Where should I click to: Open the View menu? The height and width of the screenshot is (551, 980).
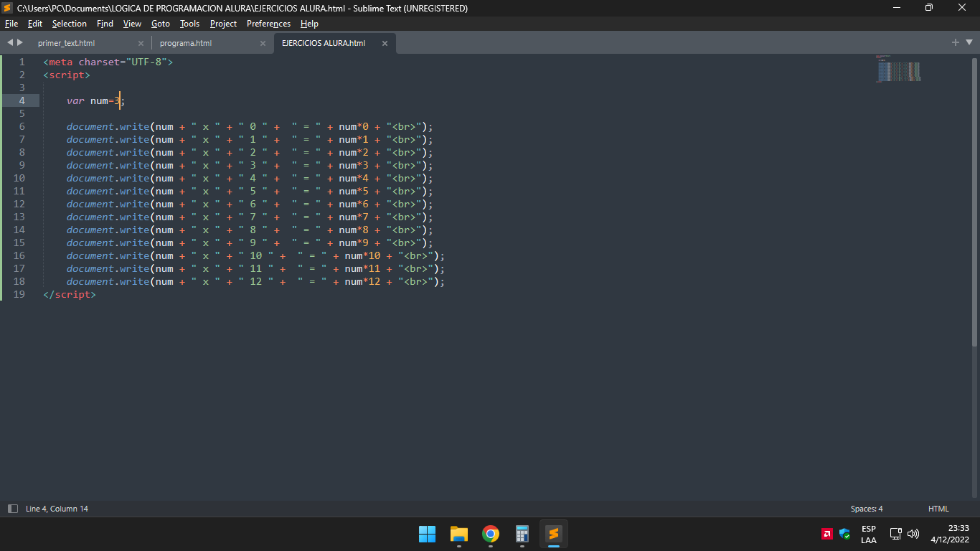click(x=132, y=24)
